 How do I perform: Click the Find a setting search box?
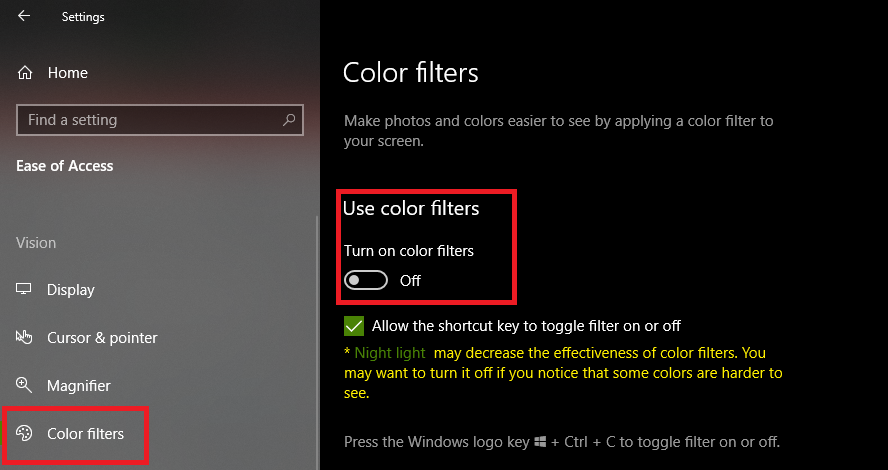[160, 119]
